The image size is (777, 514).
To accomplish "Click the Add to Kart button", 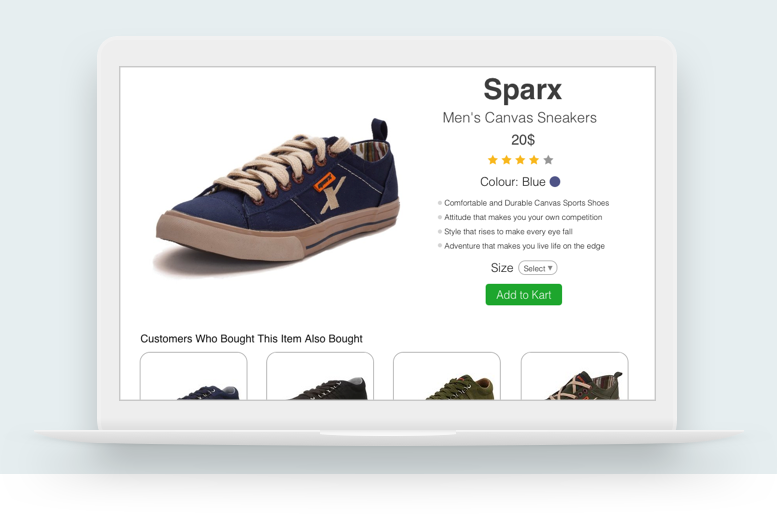I will click(x=523, y=294).
